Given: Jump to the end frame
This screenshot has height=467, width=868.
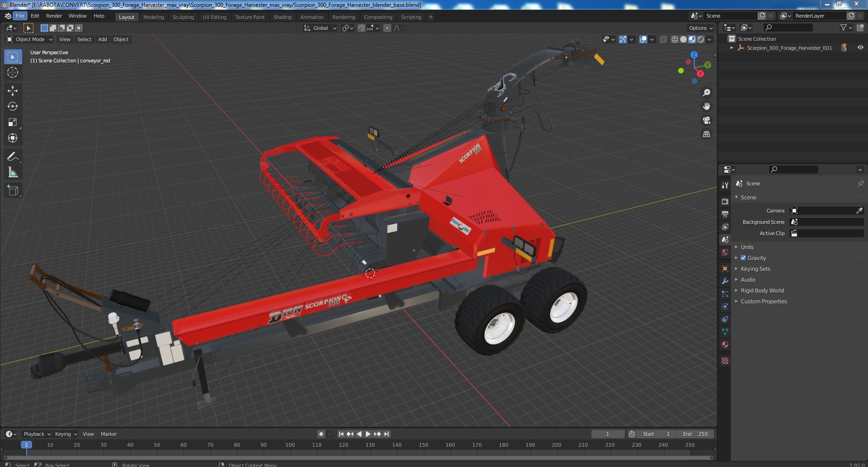Looking at the screenshot, I should click(386, 434).
